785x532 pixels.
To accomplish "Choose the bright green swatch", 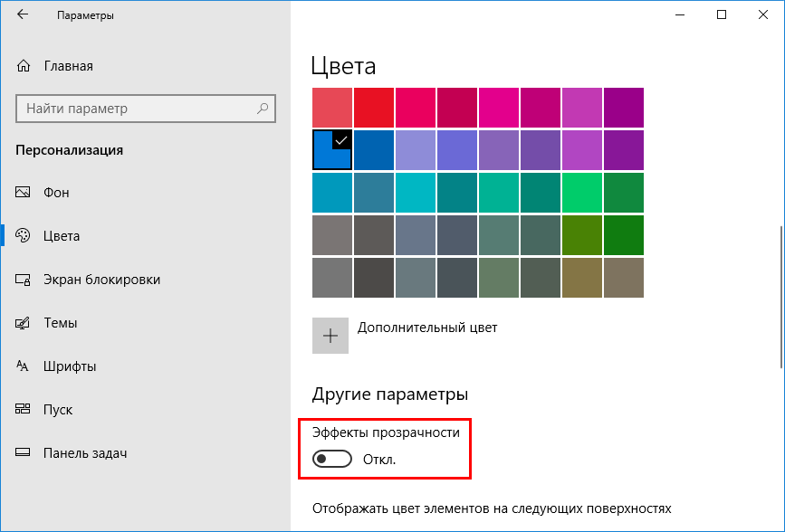I will point(581,192).
